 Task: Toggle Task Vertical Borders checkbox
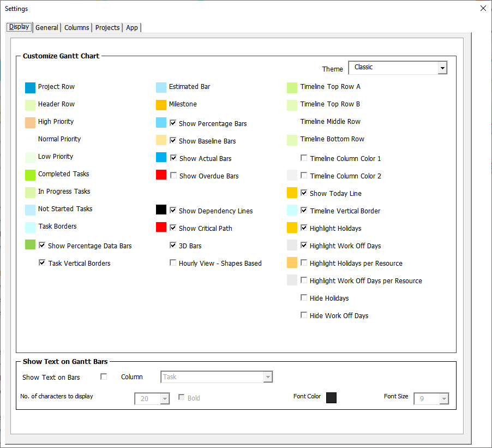click(x=42, y=262)
